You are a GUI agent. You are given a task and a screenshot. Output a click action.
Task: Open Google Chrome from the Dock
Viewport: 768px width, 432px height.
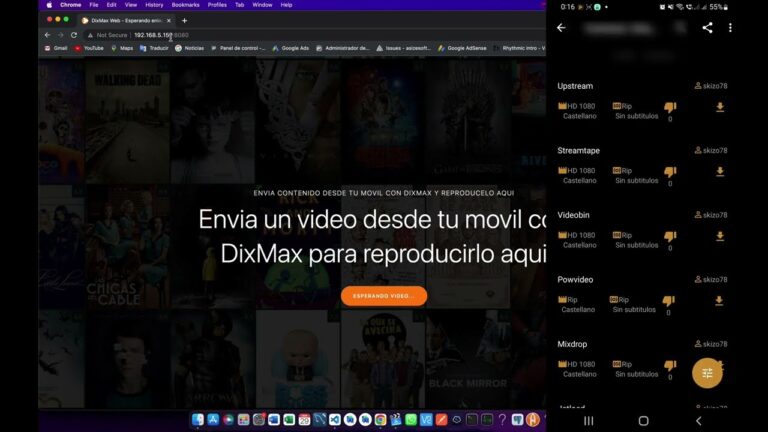[x=381, y=419]
